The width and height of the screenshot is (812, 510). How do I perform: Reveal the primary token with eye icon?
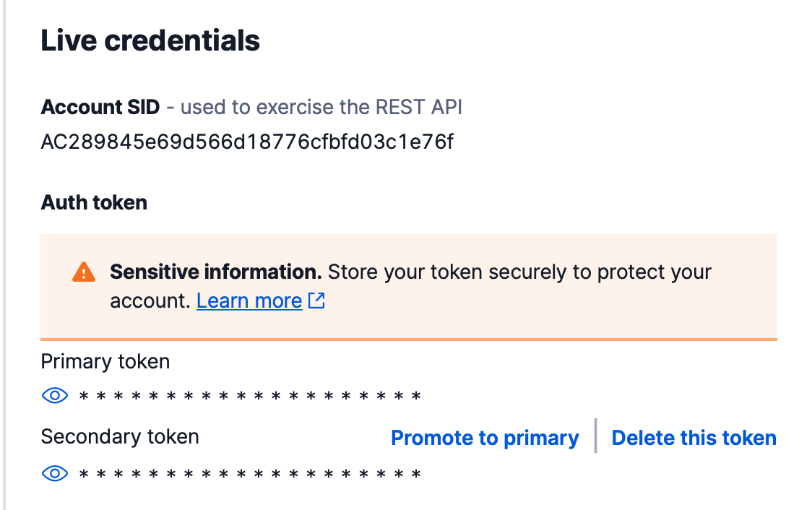(55, 395)
